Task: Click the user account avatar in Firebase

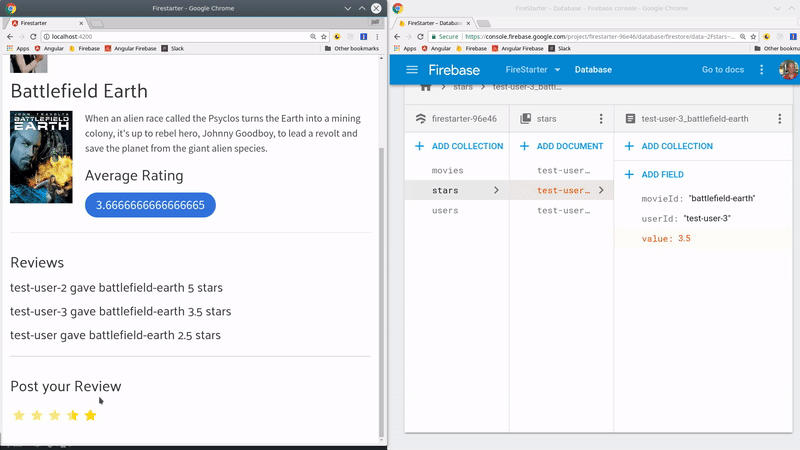Action: coord(788,70)
